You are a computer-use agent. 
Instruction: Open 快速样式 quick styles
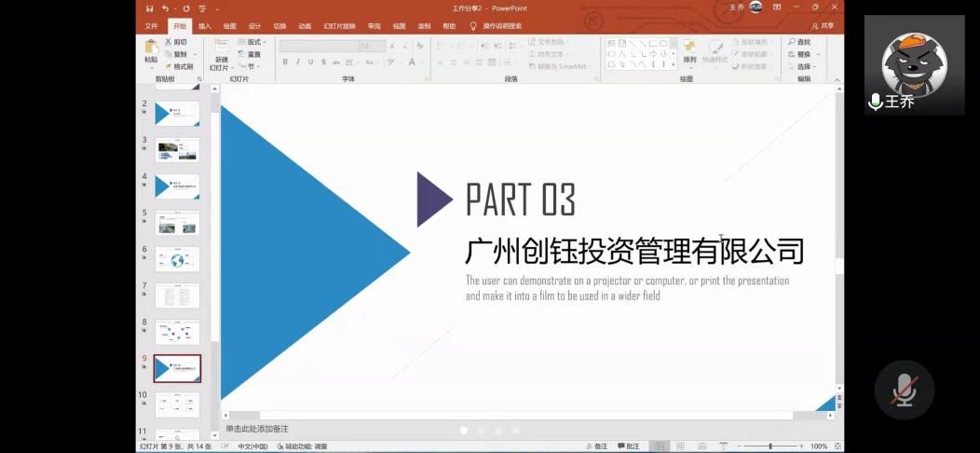(715, 51)
